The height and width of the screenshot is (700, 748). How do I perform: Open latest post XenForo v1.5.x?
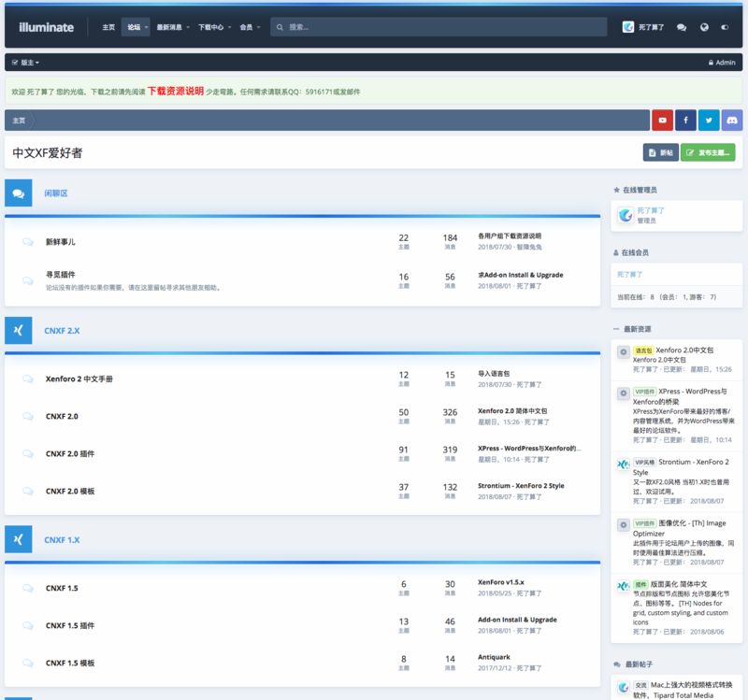(501, 582)
